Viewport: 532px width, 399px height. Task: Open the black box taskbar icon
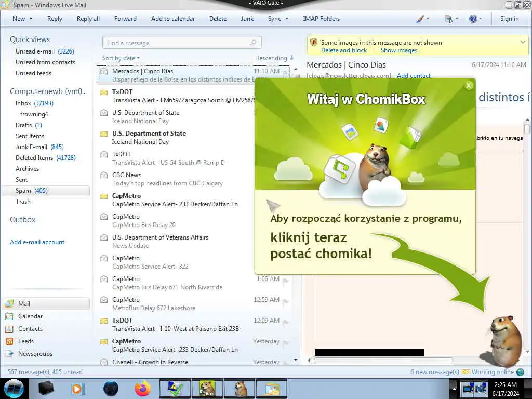tap(46, 389)
